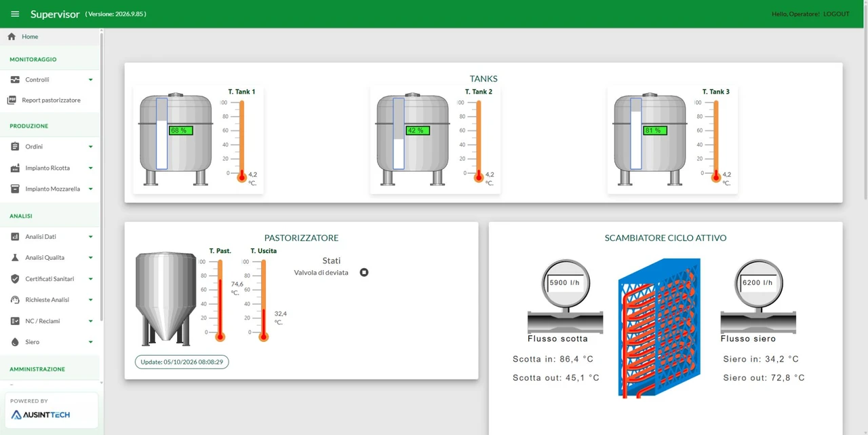Click the Certificati Sanitari shield icon
Viewport: 868px width, 435px height.
tap(15, 279)
